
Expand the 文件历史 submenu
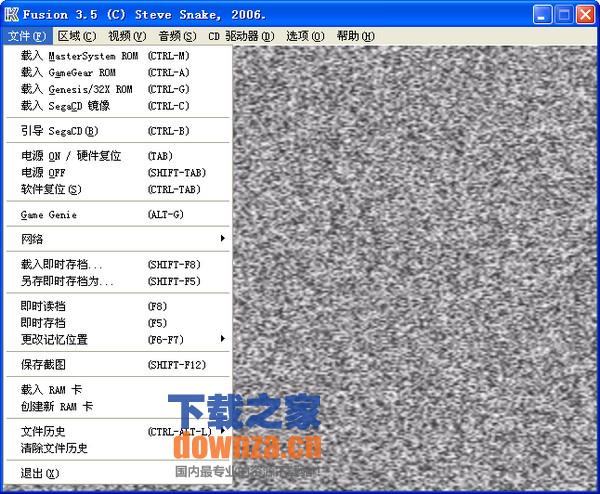(x=118, y=431)
